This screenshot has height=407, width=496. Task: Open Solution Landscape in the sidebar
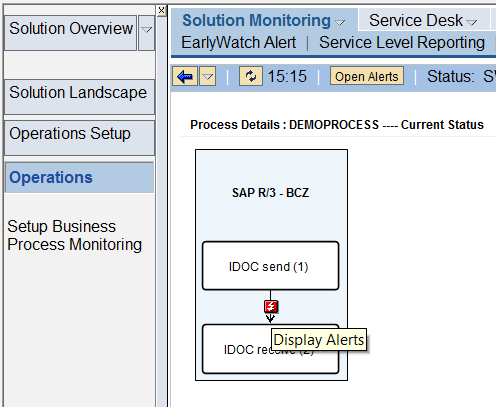point(79,97)
